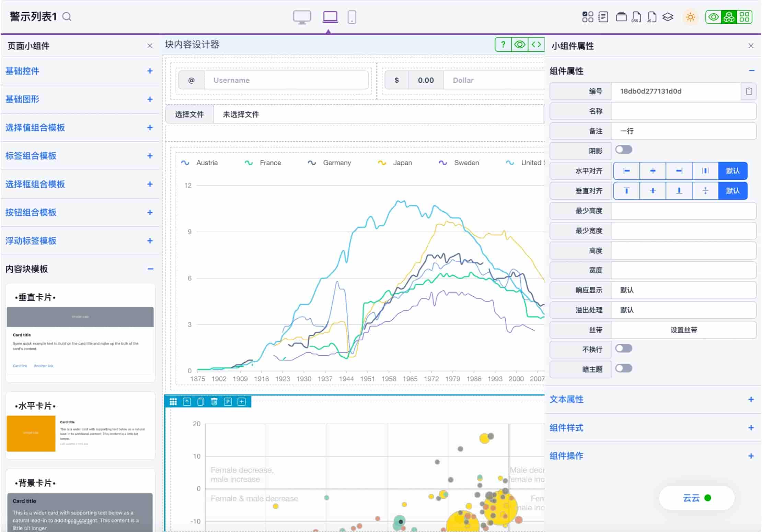Delete selected block with trash icon
The image size is (762, 532).
tap(214, 402)
